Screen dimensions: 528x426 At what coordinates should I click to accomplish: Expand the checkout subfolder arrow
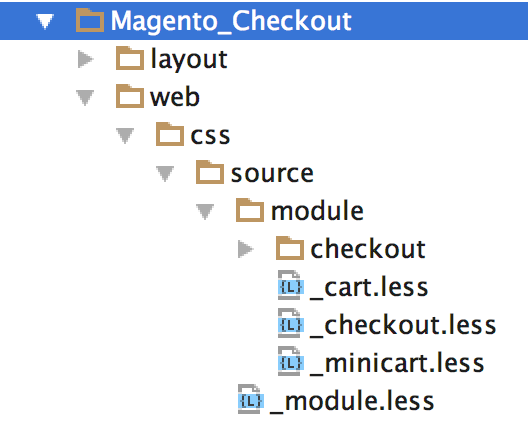pos(245,249)
